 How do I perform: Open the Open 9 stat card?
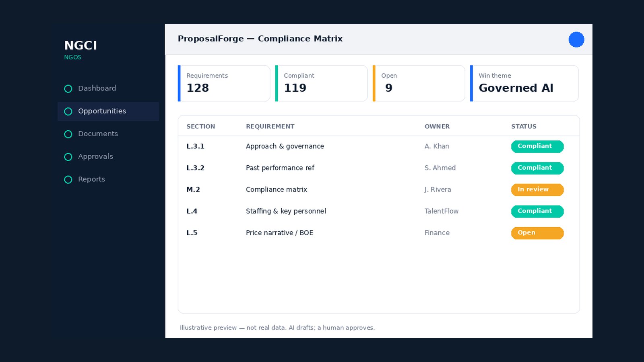click(x=419, y=83)
